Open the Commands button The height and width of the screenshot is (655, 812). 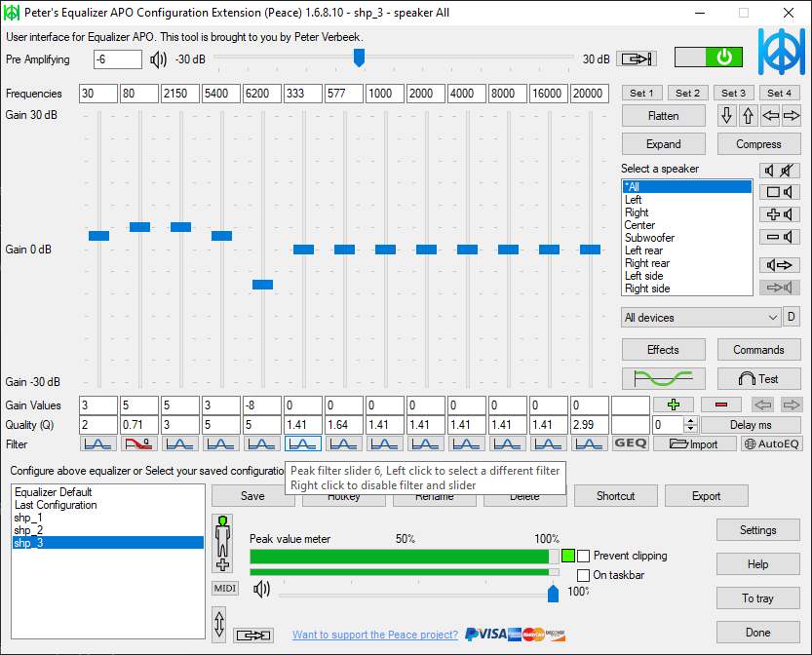(758, 350)
